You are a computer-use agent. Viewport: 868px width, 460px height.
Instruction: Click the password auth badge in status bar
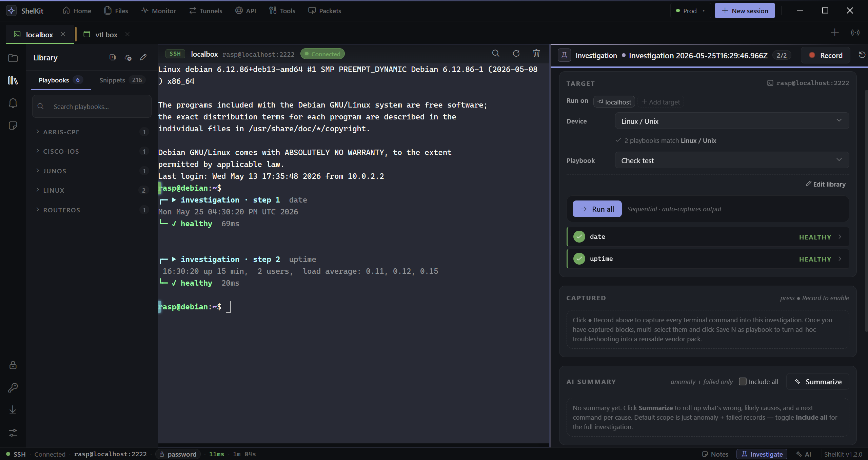178,454
